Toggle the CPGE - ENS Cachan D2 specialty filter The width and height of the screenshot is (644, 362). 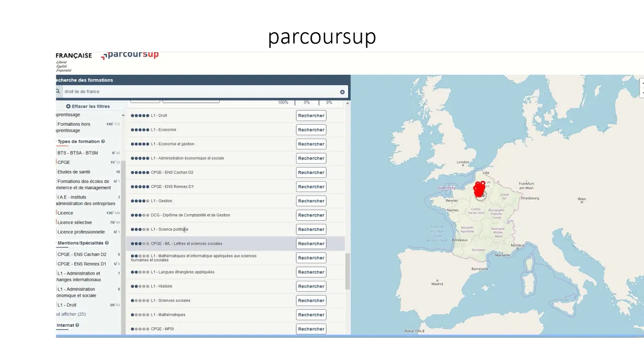click(x=82, y=254)
